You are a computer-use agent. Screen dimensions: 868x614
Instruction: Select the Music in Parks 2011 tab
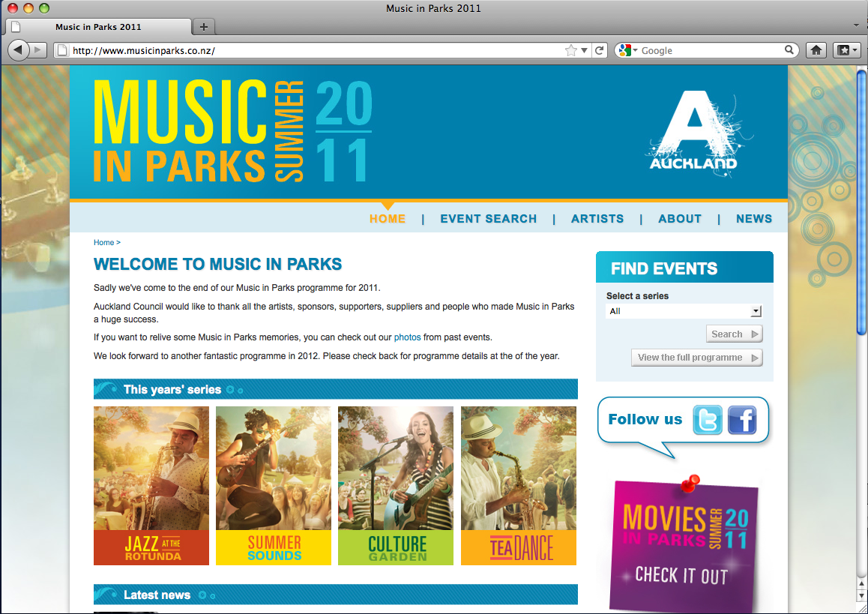(98, 26)
